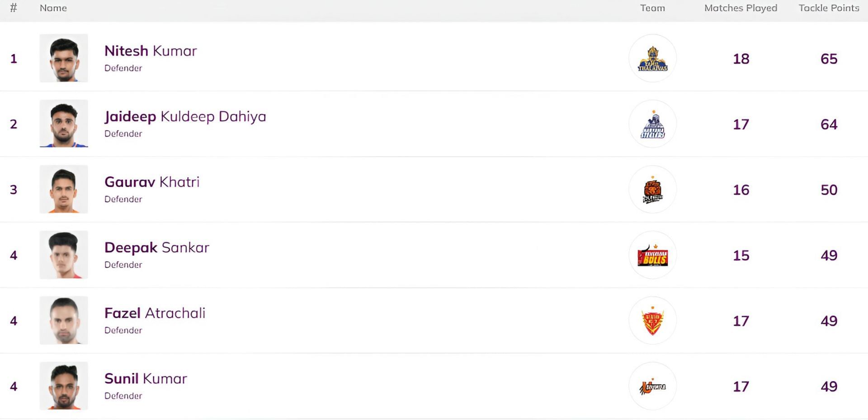Click Fazel Atrachali's team logo

(x=652, y=321)
